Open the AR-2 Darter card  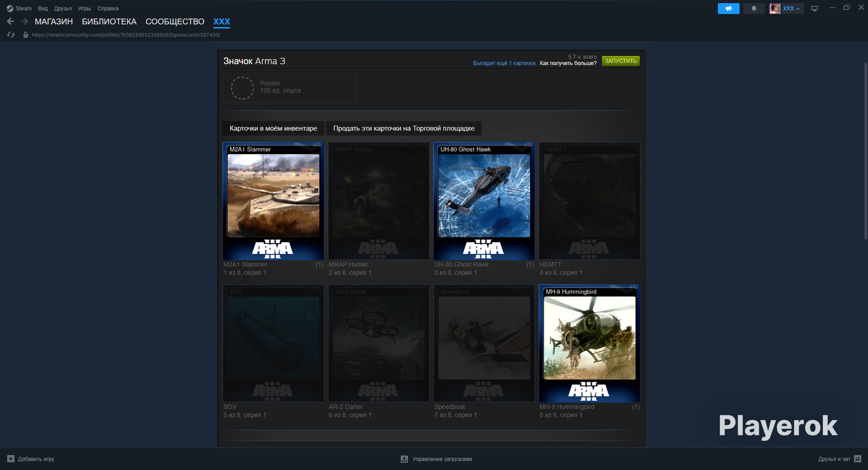(379, 344)
